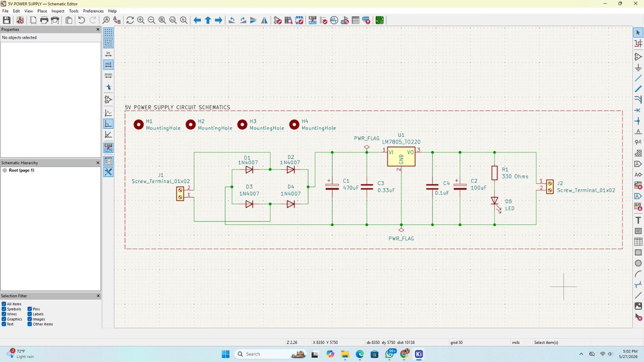Open the Preferences menu
This screenshot has height=362, width=644.
[93, 11]
